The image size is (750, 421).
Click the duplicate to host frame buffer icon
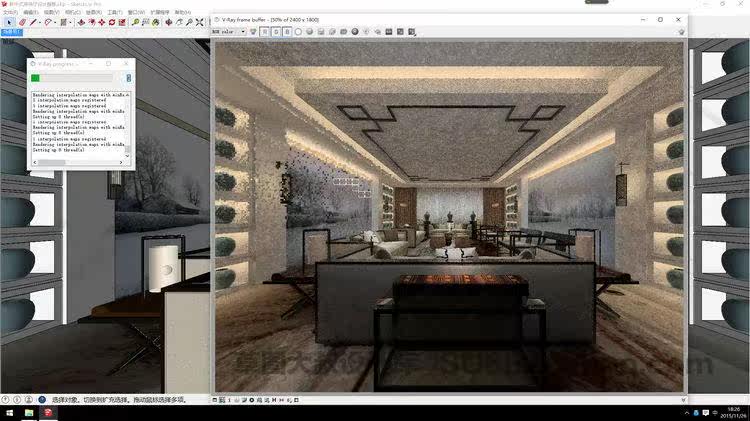(x=343, y=32)
